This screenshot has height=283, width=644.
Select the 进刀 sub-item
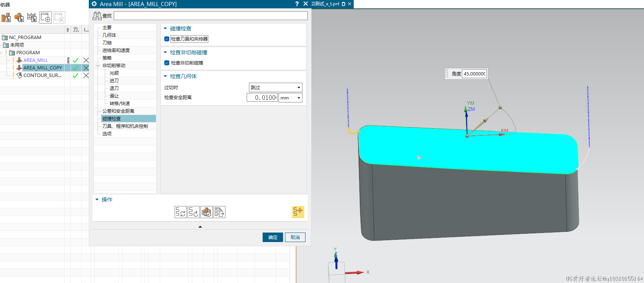[x=114, y=81]
